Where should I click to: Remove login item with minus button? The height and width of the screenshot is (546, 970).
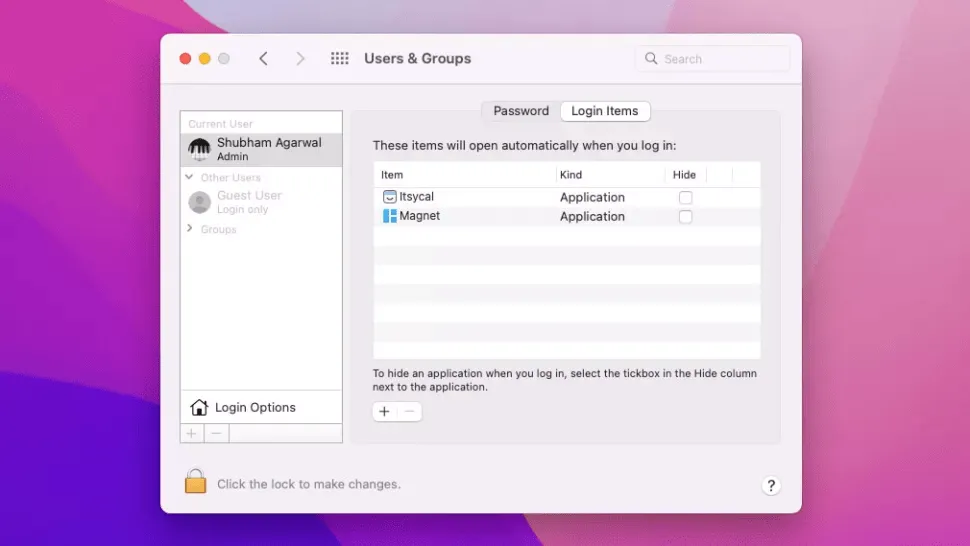point(410,411)
